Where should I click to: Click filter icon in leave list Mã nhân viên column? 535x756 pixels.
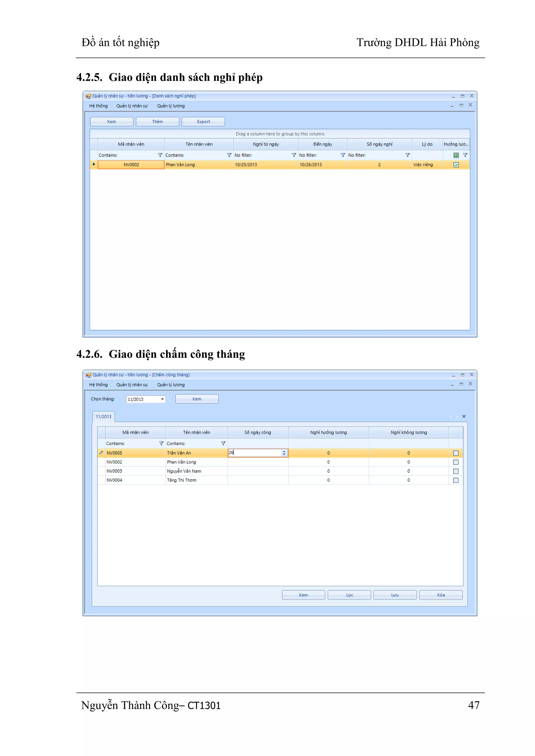coord(160,155)
